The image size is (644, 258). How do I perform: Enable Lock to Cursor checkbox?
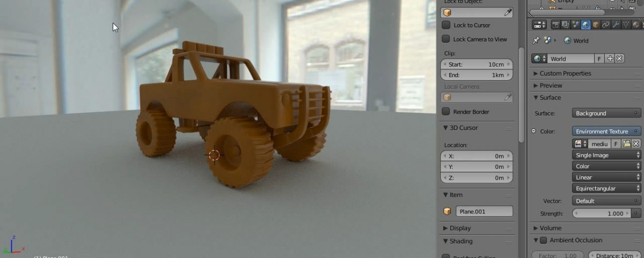point(446,25)
